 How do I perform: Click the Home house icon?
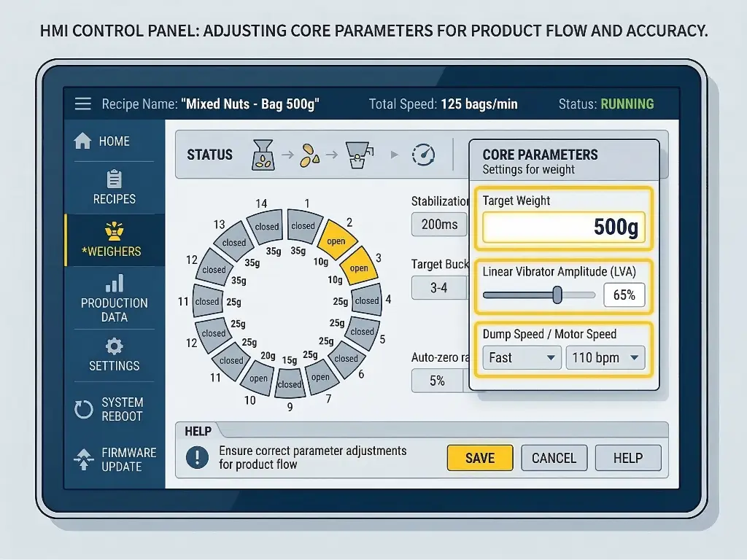click(83, 141)
